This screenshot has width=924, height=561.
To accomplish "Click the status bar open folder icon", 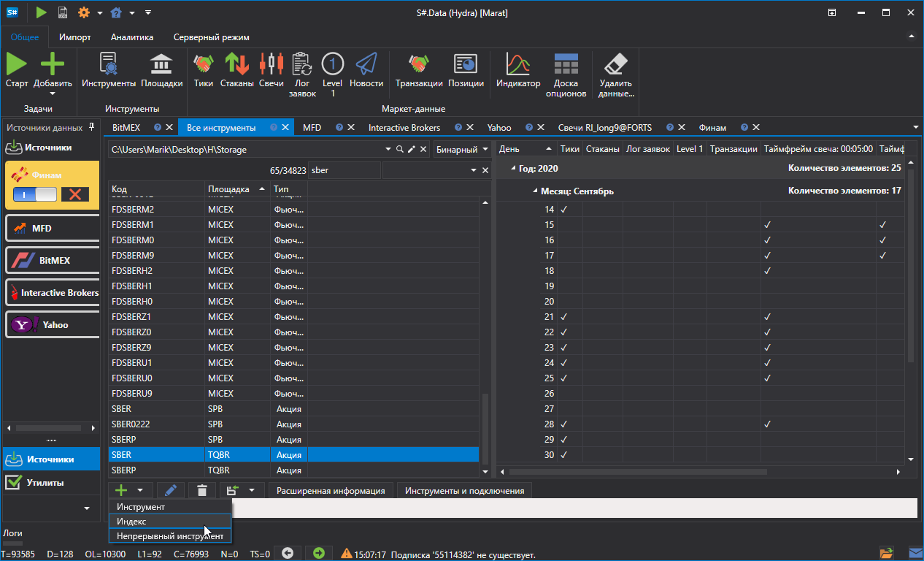I will pyautogui.click(x=887, y=553).
